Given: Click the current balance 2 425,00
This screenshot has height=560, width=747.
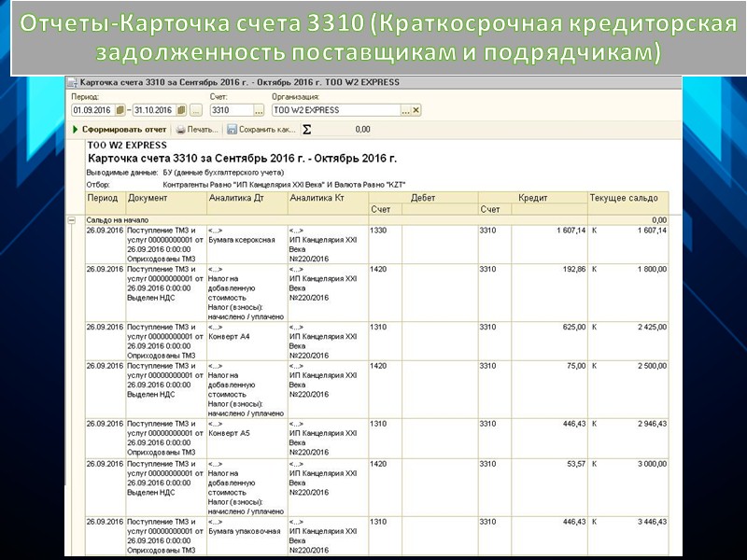Looking at the screenshot, I should click(652, 328).
